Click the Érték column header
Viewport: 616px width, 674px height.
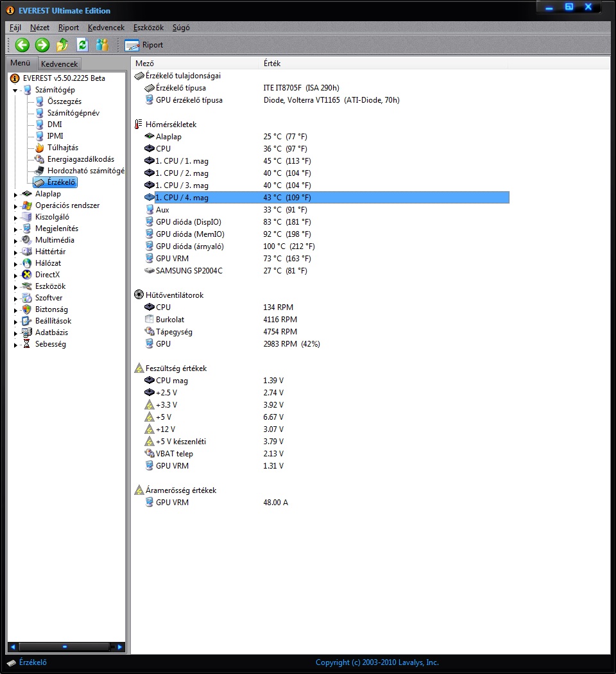pyautogui.click(x=384, y=63)
